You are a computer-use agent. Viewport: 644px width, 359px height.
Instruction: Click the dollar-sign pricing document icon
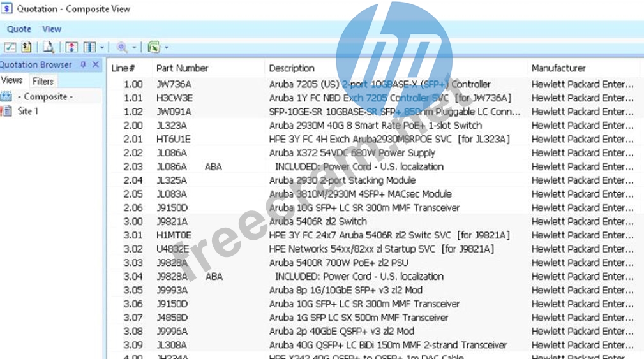tap(27, 47)
